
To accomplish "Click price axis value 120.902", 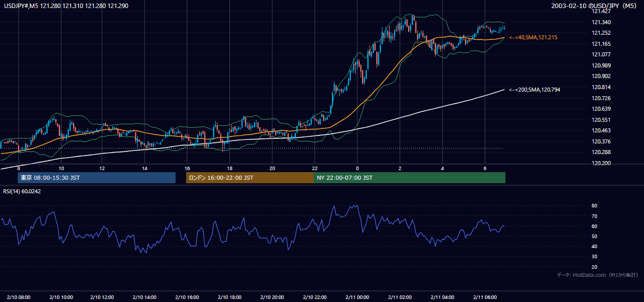I will click(x=601, y=76).
